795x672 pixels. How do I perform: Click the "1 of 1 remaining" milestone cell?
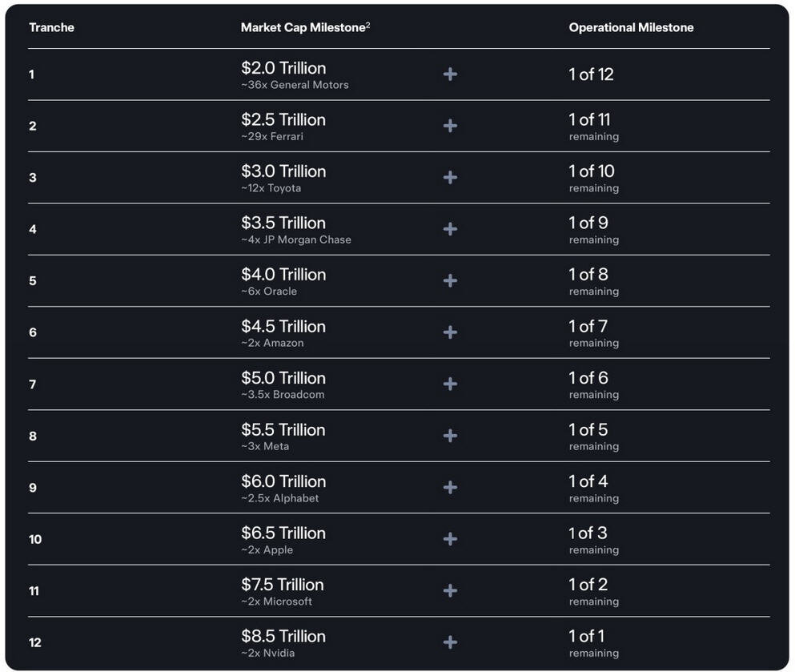pyautogui.click(x=592, y=642)
